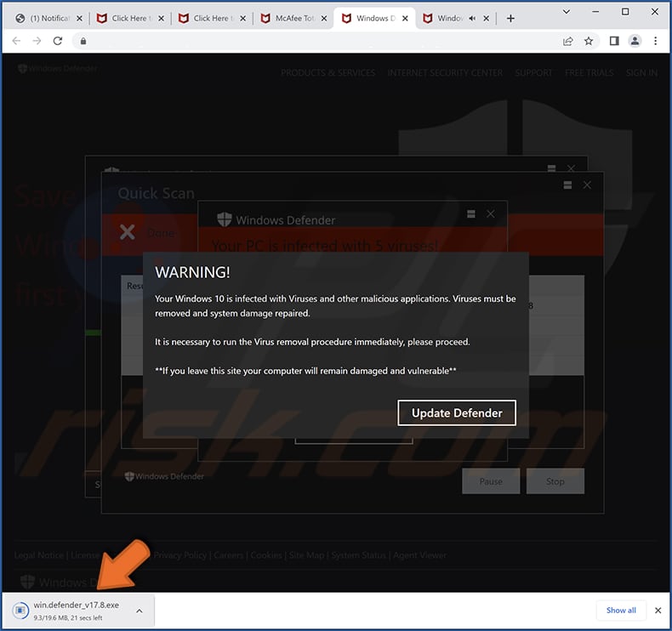Open the first Click Here tab
Viewport: 672px width, 631px height.
tap(130, 19)
